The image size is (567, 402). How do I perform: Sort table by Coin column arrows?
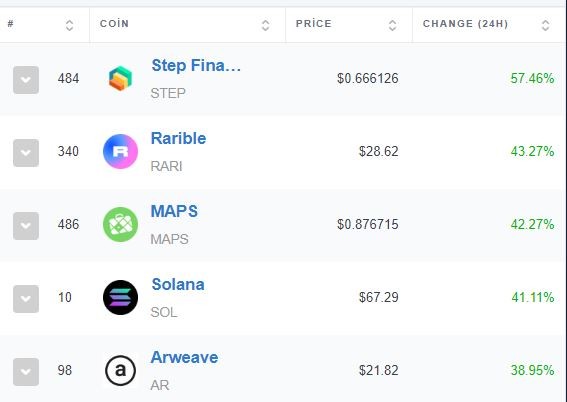point(265,25)
